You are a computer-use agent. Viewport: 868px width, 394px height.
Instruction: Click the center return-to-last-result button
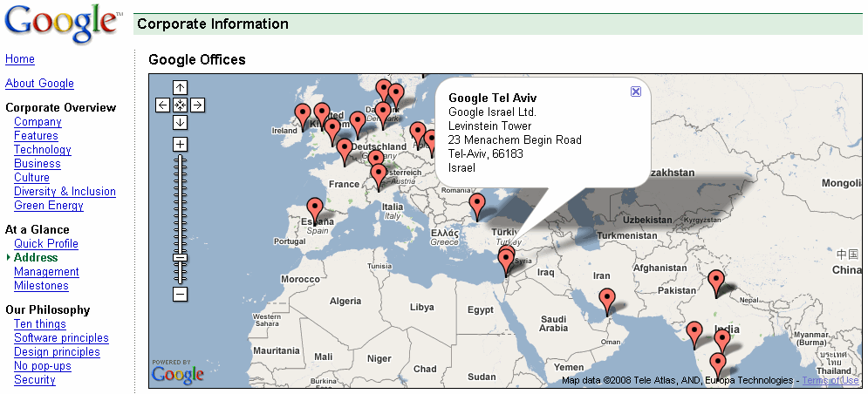point(180,105)
